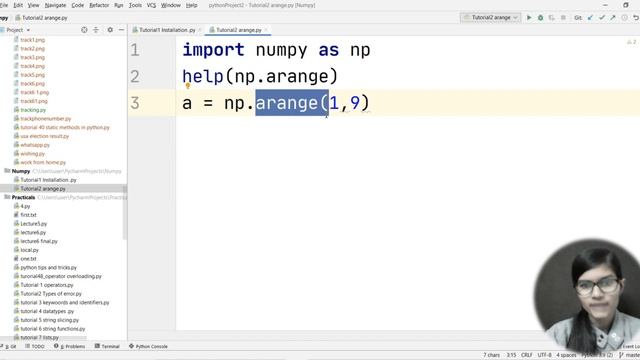Select Lecture5.py in project tree
Viewport: 640px width, 360px height.
(33, 224)
